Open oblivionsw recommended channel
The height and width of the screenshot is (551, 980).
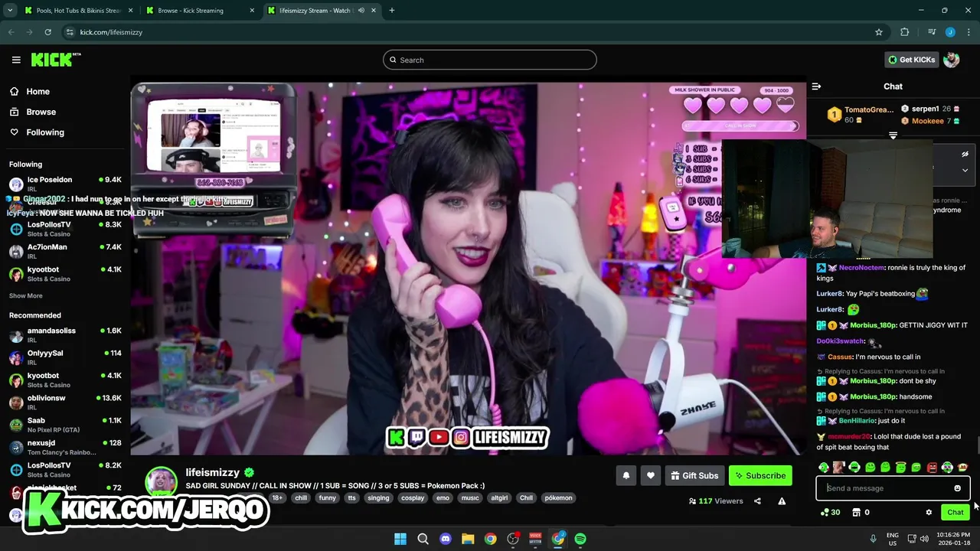tap(65, 402)
